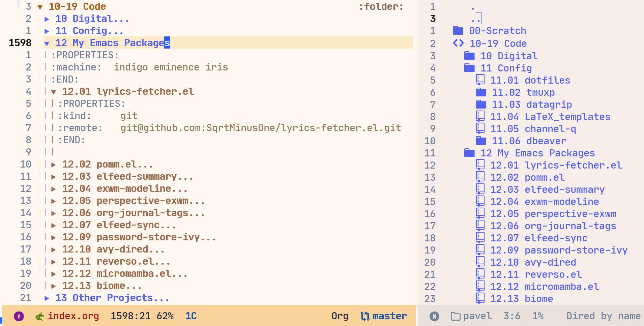The height and width of the screenshot is (326, 644).
Task: Click the folder icon for 11.06 dbeaver
Action: 480,141
